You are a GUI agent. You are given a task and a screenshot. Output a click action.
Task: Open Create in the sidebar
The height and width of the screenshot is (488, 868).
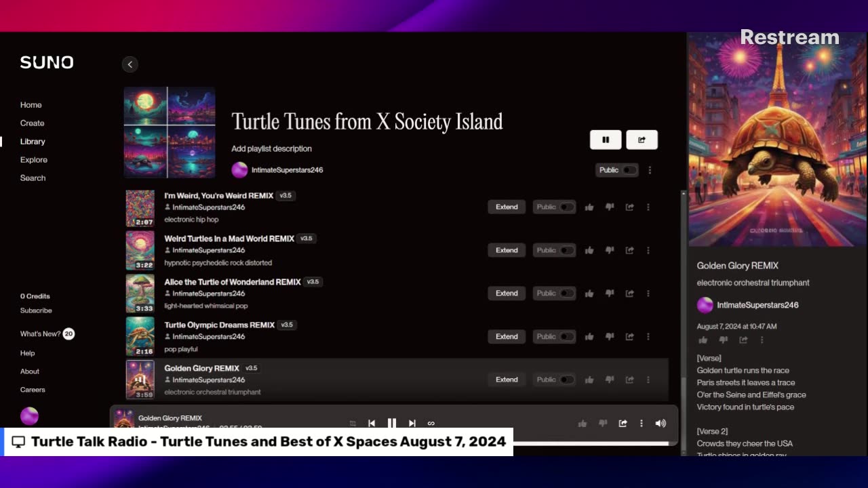33,123
